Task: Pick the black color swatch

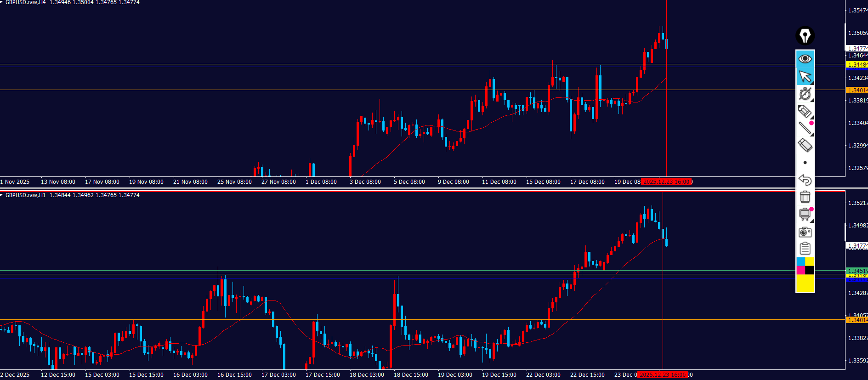Action: 809,270
